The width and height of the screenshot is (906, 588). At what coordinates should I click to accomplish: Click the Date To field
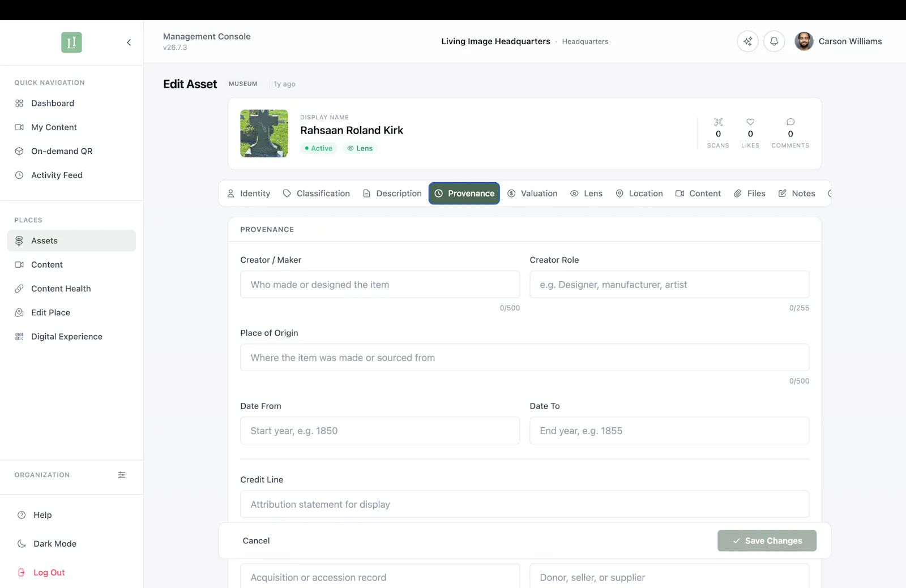(669, 431)
